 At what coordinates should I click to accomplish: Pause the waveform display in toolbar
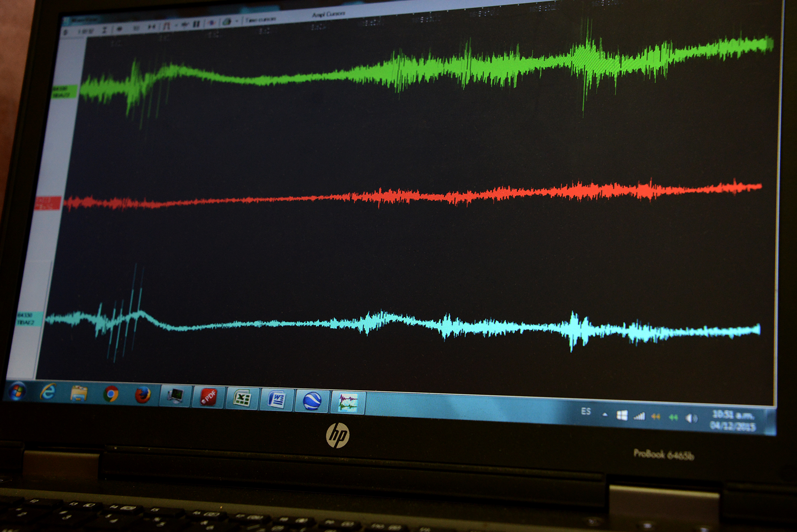click(x=196, y=24)
